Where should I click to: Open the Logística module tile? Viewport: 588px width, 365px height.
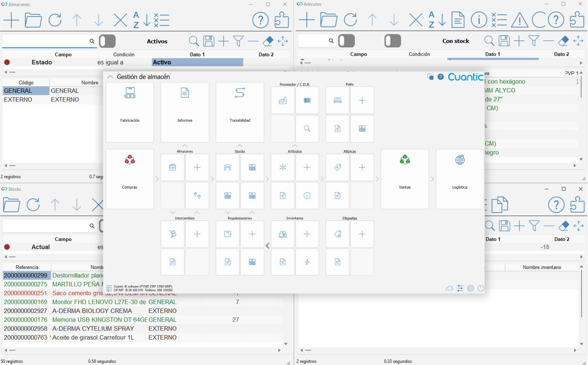tap(460, 179)
